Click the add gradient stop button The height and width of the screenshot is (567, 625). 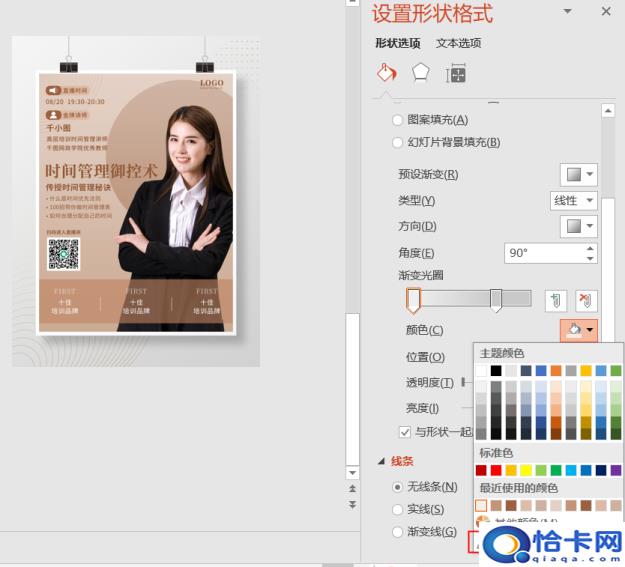tap(556, 300)
